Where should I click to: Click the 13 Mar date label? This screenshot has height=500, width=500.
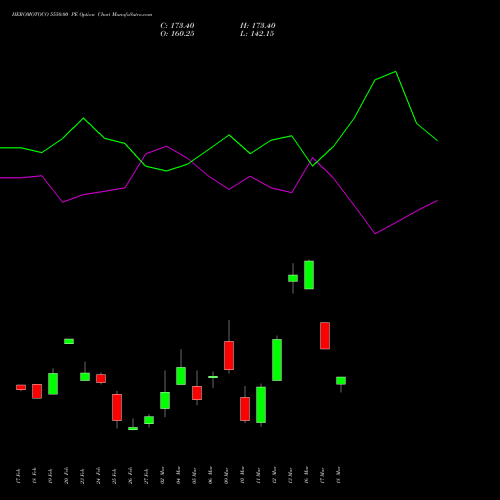pyautogui.click(x=290, y=475)
